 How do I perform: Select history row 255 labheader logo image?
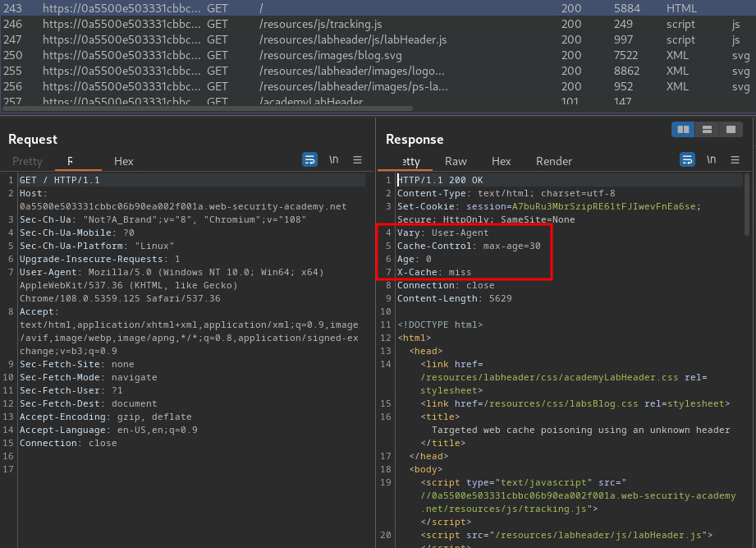click(x=378, y=71)
